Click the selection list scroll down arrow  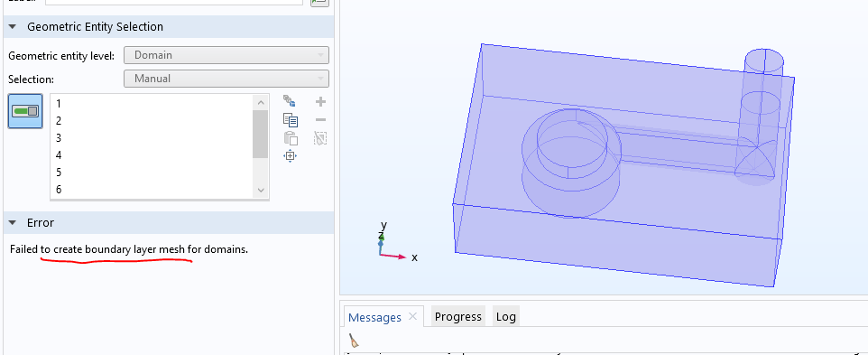tap(262, 190)
